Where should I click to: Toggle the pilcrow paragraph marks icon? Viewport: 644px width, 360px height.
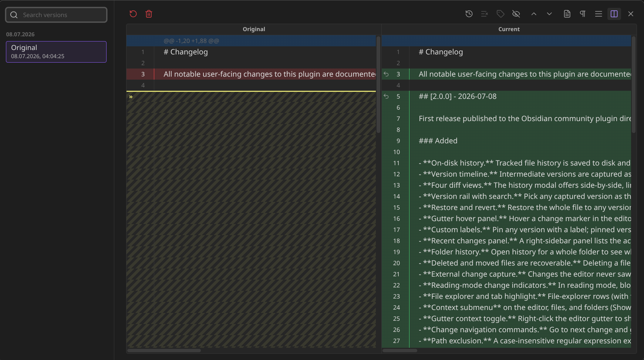(583, 14)
